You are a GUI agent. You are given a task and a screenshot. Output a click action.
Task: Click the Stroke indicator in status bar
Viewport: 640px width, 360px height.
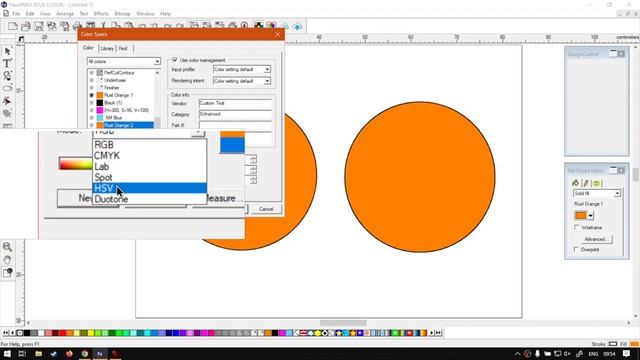pos(613,344)
